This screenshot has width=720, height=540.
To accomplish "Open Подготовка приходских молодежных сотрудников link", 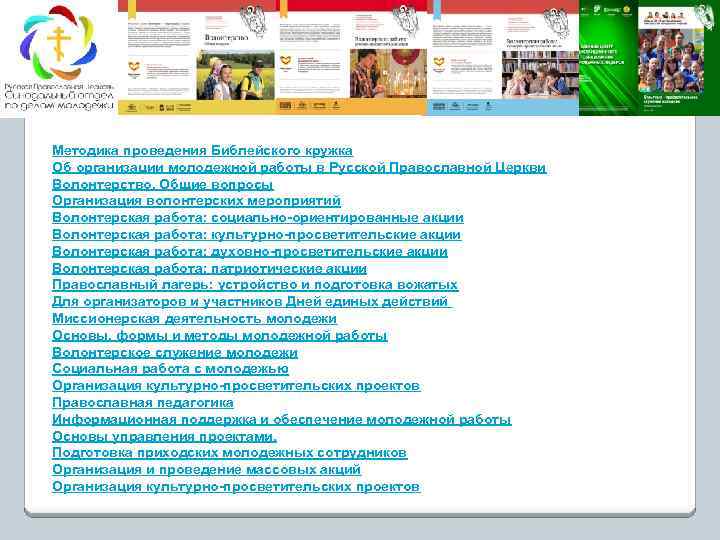I will (229, 453).
